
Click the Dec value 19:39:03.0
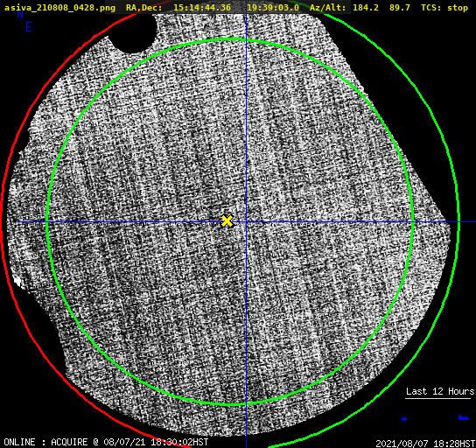click(x=273, y=7)
